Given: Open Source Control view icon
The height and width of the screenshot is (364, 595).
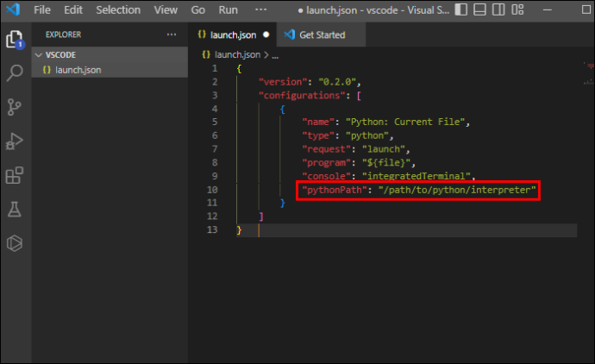Looking at the screenshot, I should (x=15, y=107).
